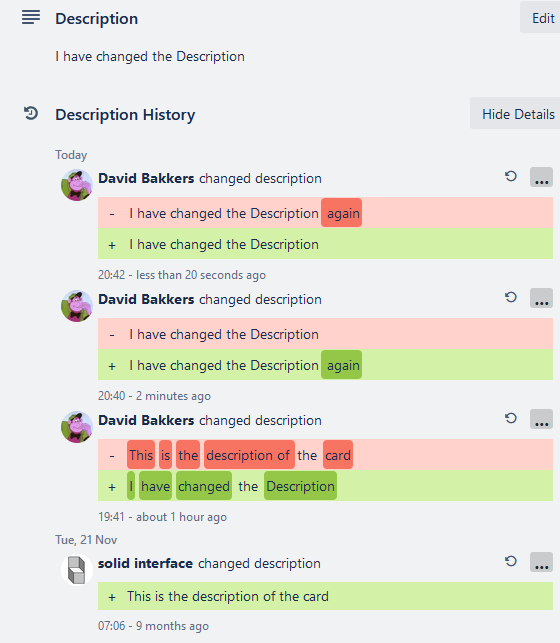
Task: Toggle Hide Details for description history
Action: click(517, 114)
